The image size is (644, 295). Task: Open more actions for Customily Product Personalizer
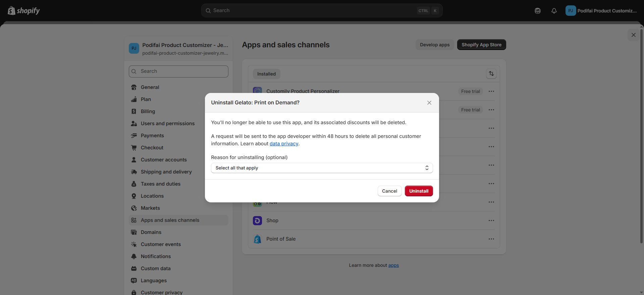coord(491,91)
